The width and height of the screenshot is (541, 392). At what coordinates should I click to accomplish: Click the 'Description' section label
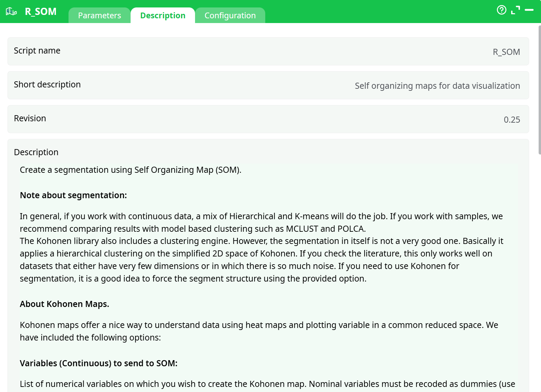[x=36, y=152]
